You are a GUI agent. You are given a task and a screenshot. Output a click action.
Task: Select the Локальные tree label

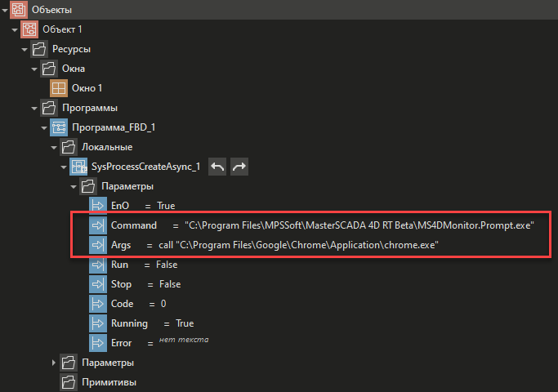coord(107,147)
